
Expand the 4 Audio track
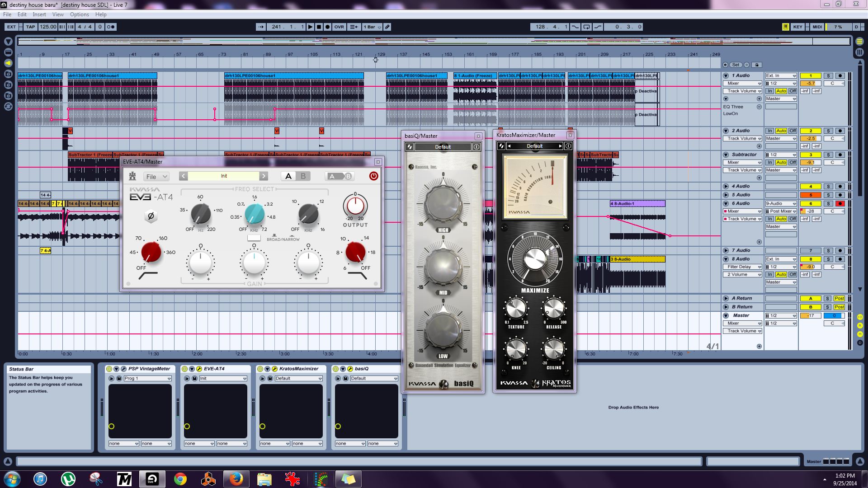(726, 186)
